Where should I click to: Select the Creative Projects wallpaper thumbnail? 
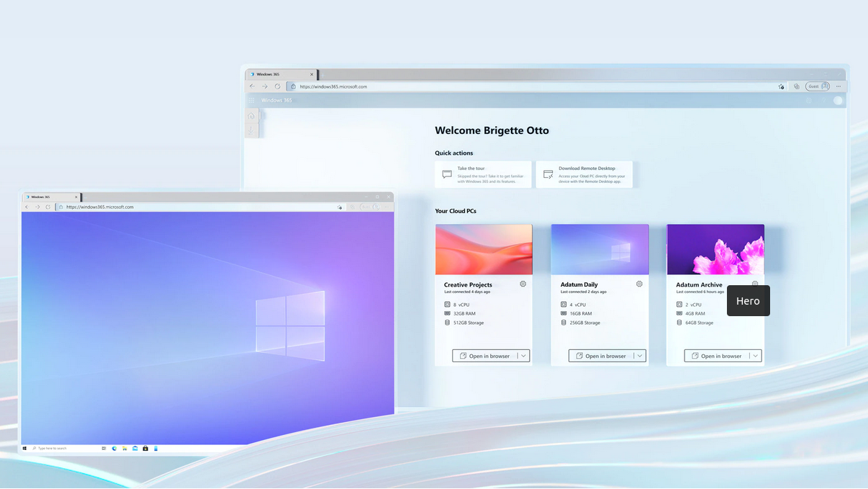484,249
